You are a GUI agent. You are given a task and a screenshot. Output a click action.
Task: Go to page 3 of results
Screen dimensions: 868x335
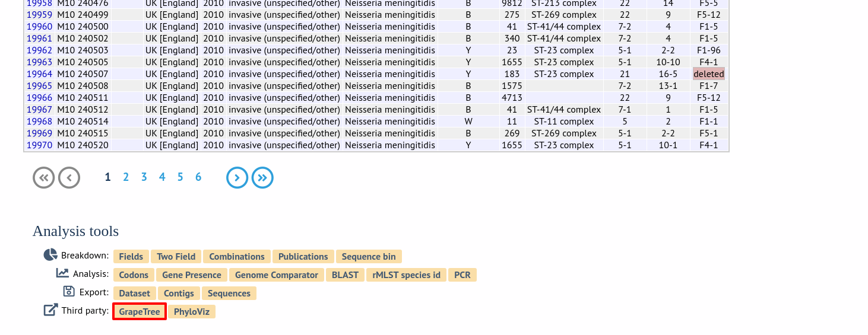[144, 177]
